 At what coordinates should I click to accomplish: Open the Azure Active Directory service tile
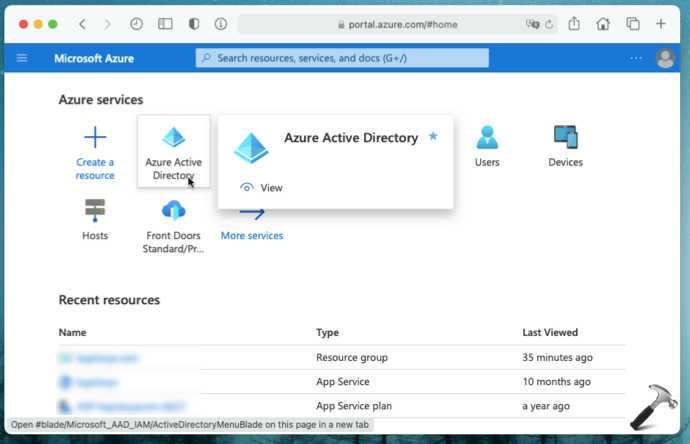click(174, 151)
